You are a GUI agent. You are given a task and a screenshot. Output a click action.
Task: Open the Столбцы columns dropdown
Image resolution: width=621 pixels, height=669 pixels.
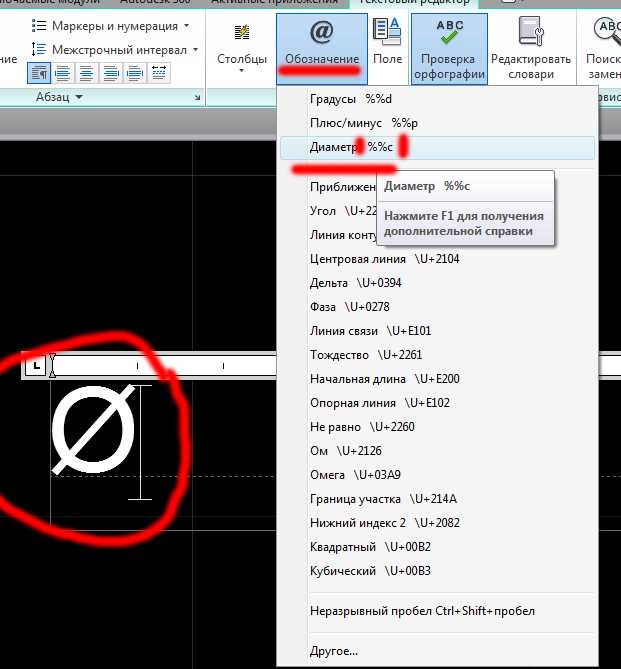coord(242,47)
